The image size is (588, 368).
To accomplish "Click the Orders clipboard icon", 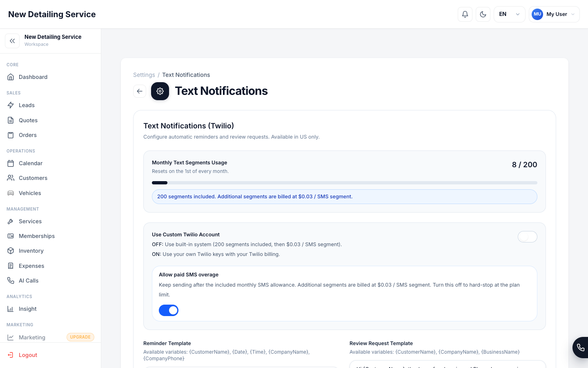I will (x=11, y=135).
